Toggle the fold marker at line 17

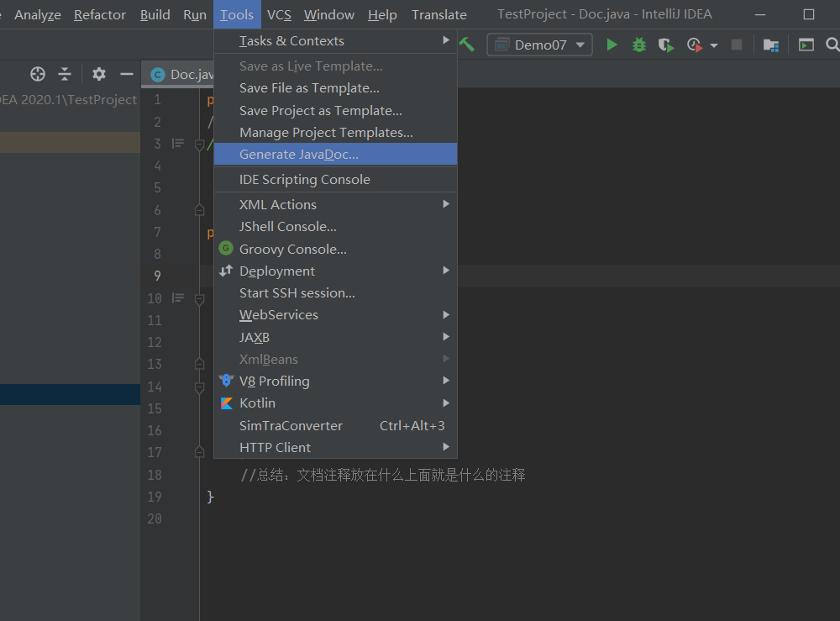pos(199,452)
